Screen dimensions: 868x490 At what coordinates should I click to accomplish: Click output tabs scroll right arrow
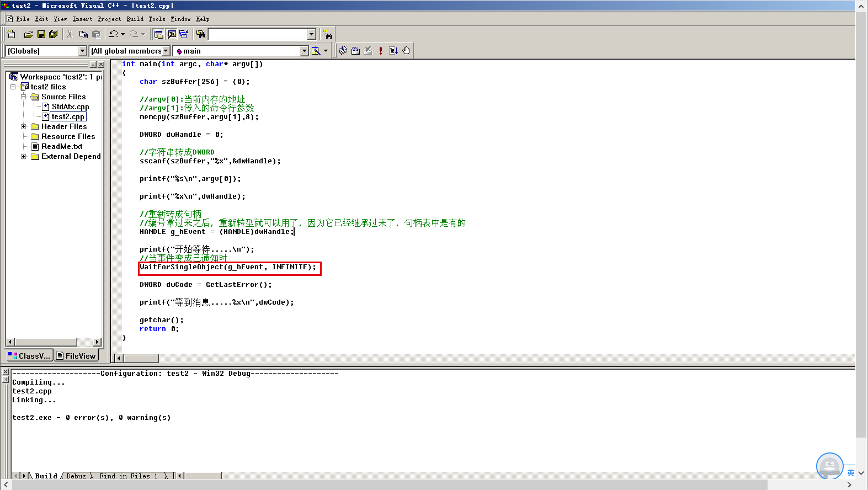click(x=24, y=476)
